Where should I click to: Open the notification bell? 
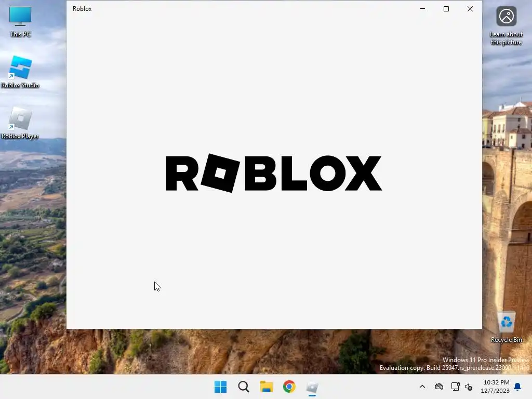(x=518, y=387)
